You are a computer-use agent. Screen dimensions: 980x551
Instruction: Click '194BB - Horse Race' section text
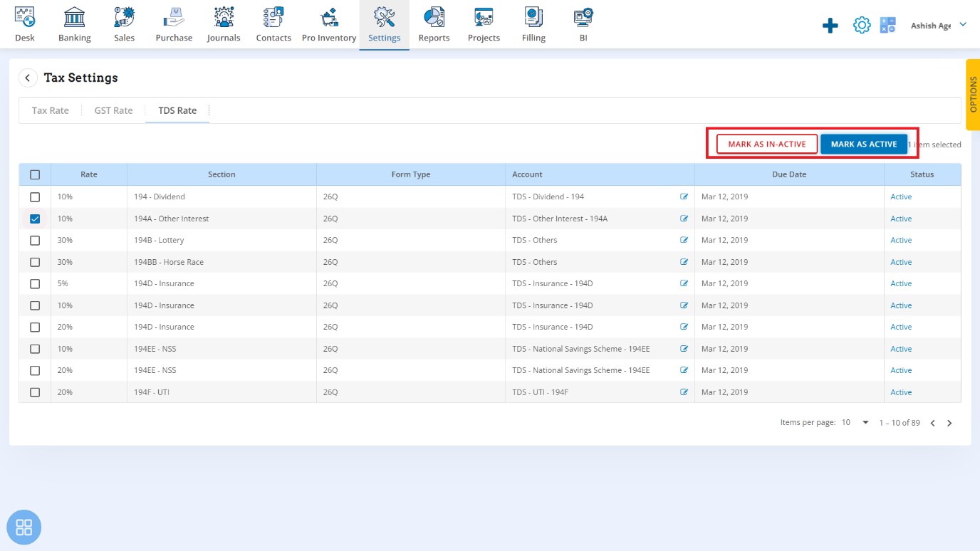point(169,262)
